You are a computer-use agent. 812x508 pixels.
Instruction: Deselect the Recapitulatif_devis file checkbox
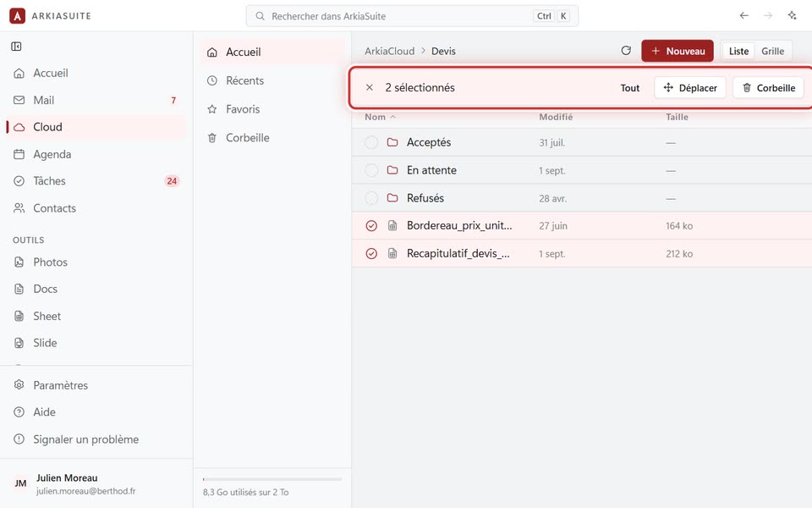coord(371,253)
